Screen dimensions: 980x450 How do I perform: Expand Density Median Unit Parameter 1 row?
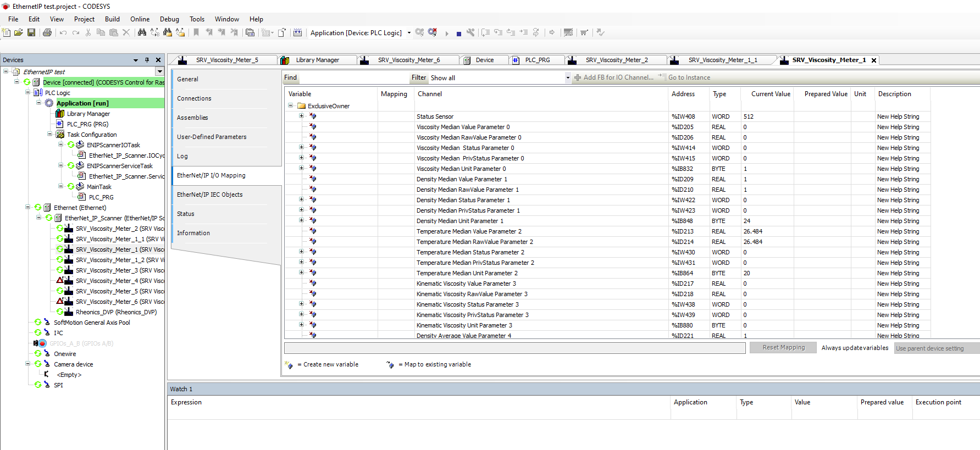point(301,220)
